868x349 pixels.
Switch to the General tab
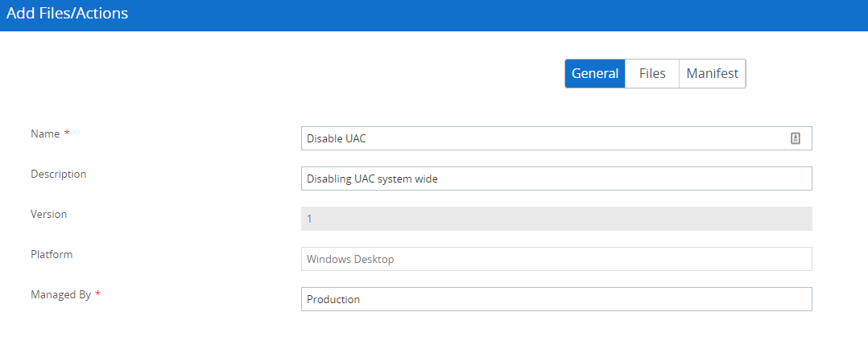(595, 73)
